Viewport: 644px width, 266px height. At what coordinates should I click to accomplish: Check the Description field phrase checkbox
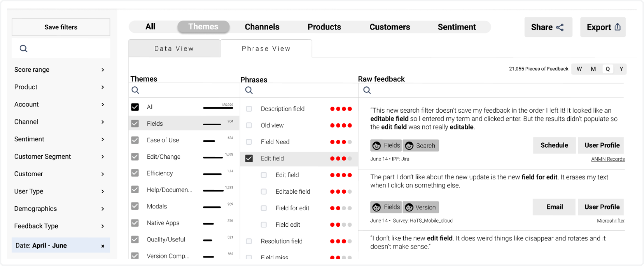coord(249,109)
